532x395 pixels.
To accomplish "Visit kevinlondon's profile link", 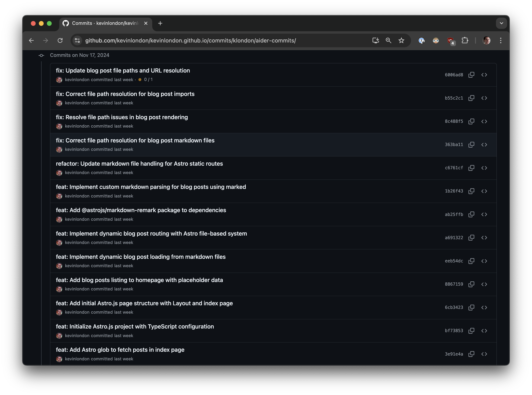I will coord(77,80).
